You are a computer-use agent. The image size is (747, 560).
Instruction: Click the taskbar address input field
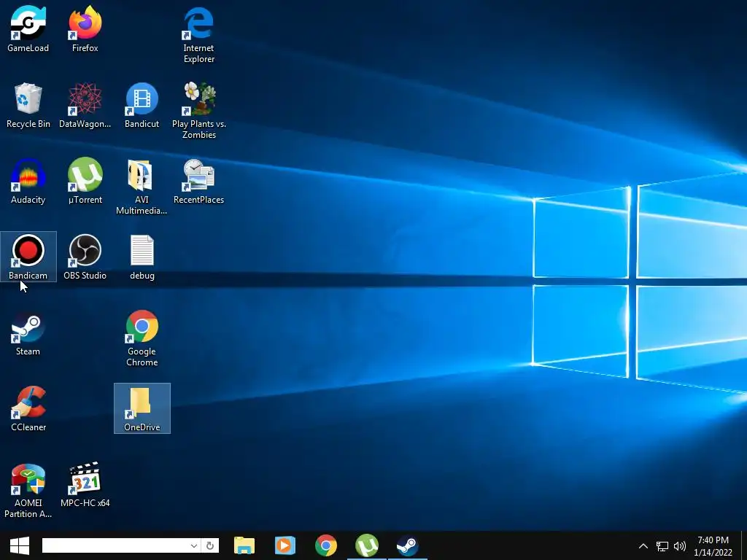coord(116,545)
